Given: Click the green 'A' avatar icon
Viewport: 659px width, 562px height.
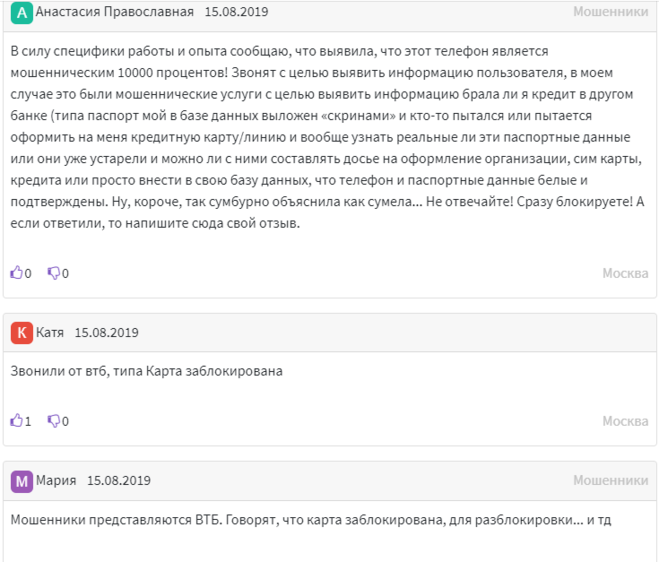Looking at the screenshot, I should (x=21, y=13).
